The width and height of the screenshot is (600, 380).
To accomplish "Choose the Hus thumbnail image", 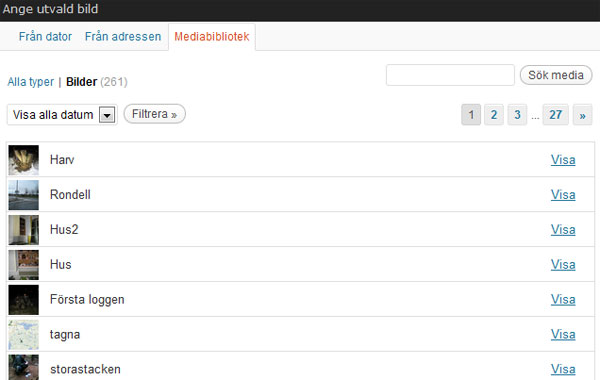I will point(24,265).
